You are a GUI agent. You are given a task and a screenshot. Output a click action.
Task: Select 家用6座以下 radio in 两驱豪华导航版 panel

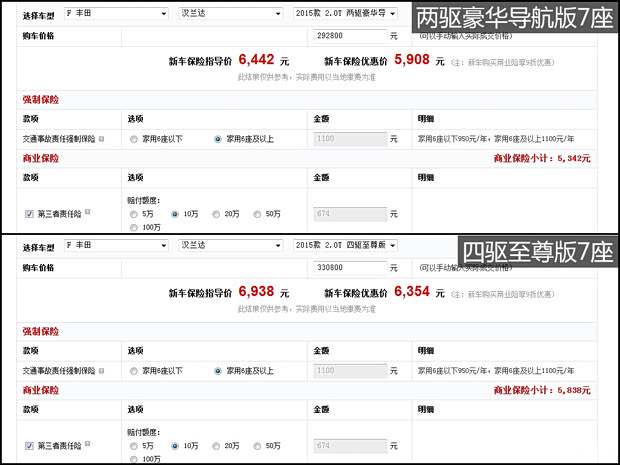[134, 140]
